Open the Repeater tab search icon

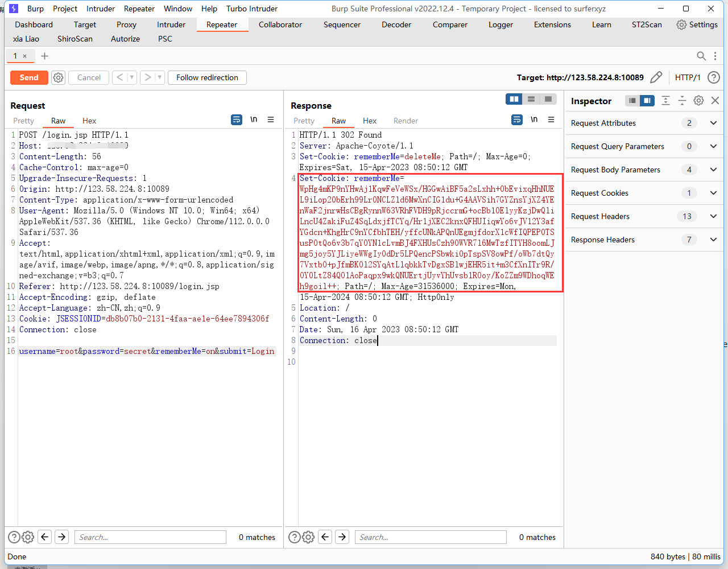click(701, 56)
